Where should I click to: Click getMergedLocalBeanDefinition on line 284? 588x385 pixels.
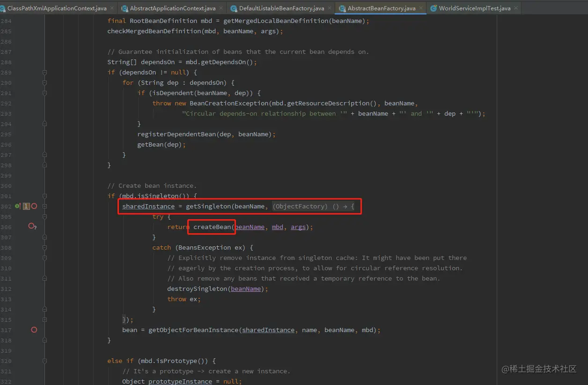(x=276, y=21)
